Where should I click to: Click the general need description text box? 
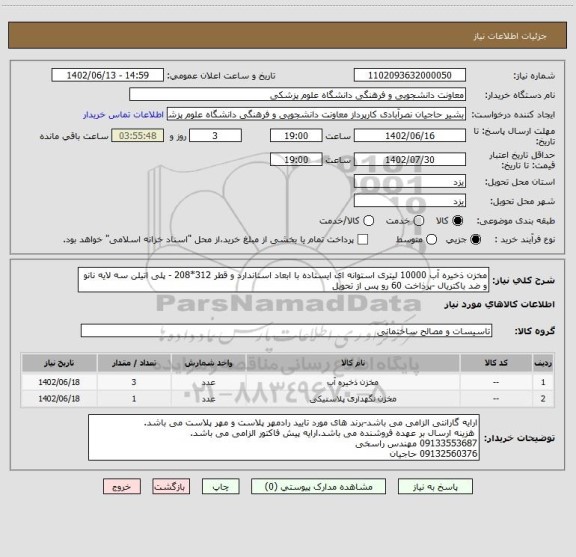[284, 280]
